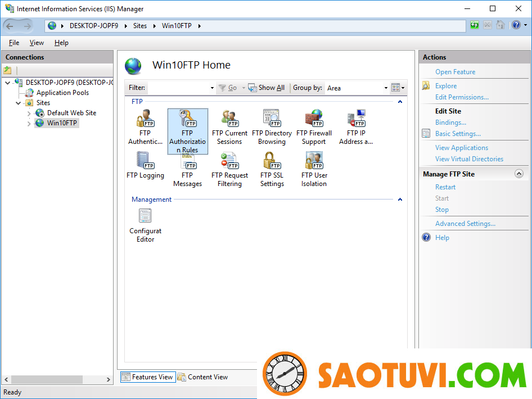
Task: Stop the FTP site
Action: [x=442, y=210]
